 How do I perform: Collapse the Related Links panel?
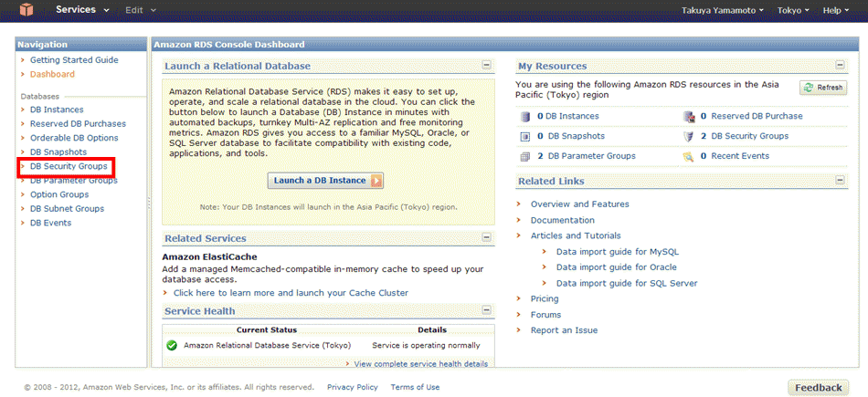(x=841, y=181)
